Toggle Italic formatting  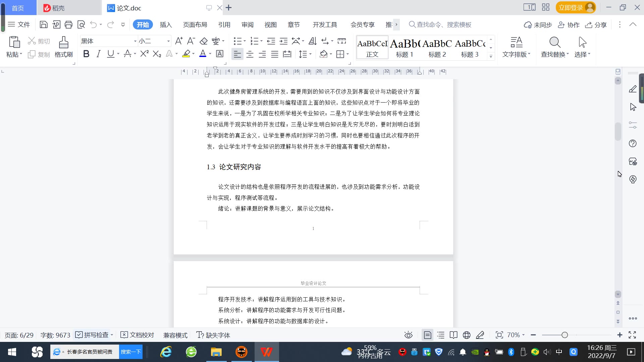click(x=98, y=54)
